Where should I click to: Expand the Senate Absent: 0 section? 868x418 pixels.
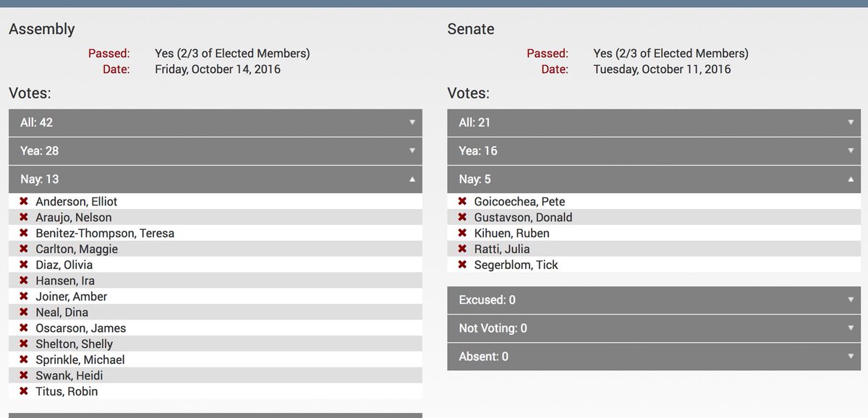(x=654, y=357)
